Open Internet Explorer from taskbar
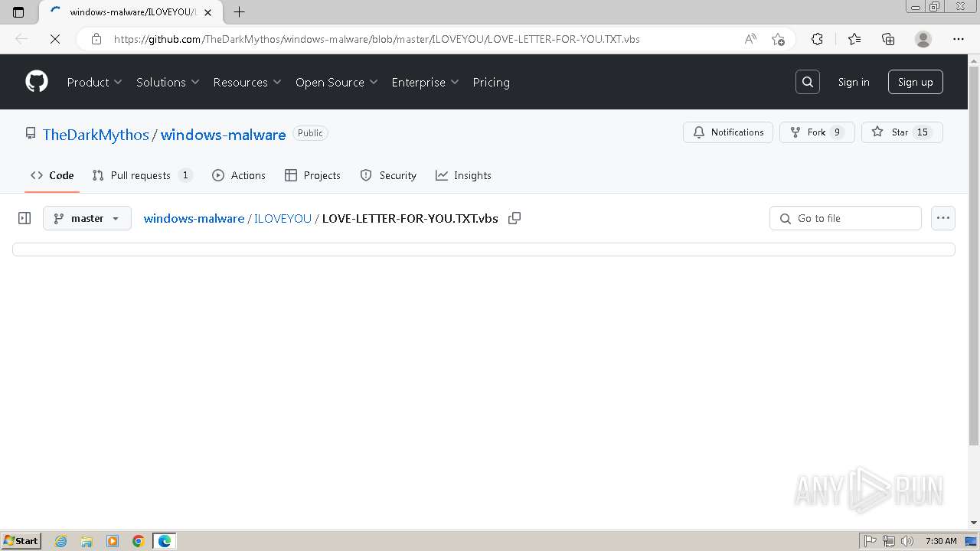This screenshot has height=551, width=980. (x=60, y=541)
